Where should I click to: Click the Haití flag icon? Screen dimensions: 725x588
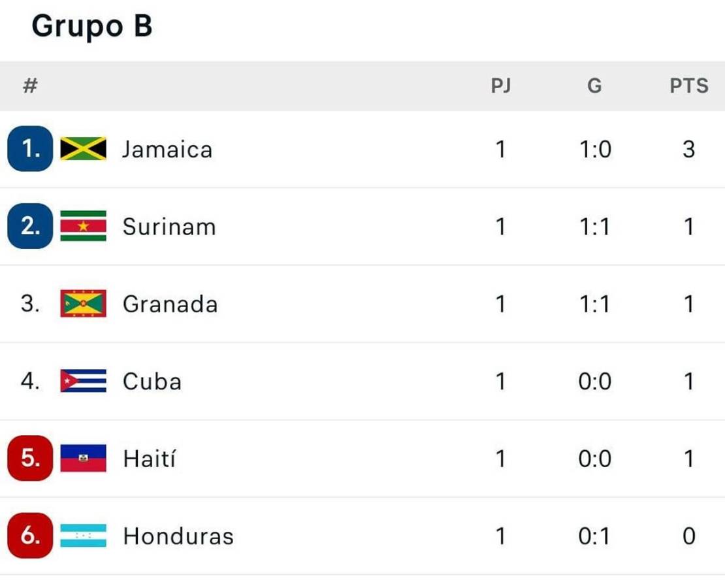coord(83,458)
